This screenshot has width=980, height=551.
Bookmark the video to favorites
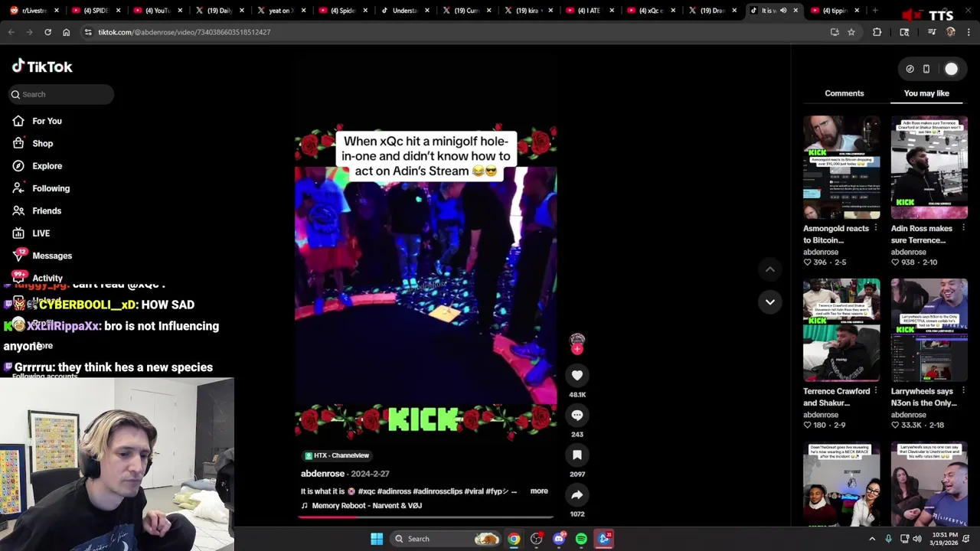577,455
